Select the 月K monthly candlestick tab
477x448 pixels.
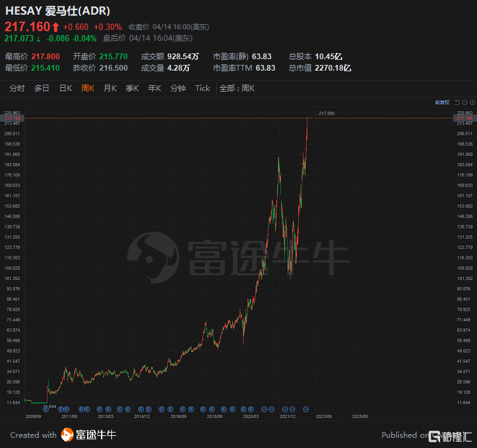tap(110, 88)
